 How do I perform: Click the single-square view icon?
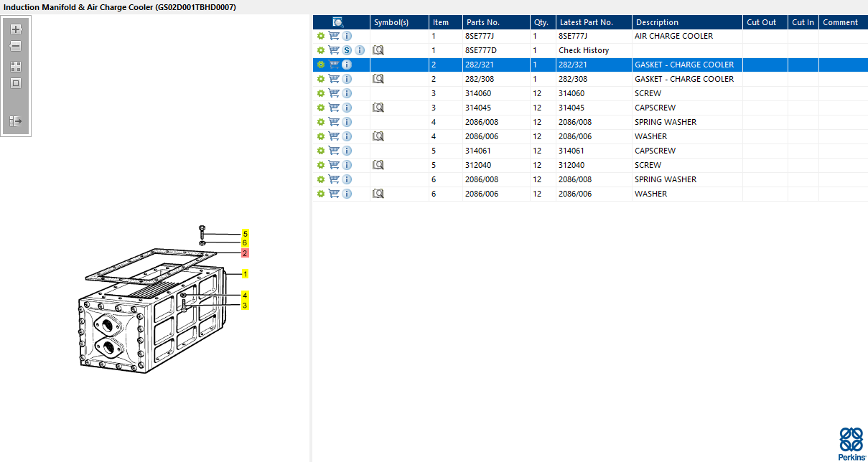(16, 83)
